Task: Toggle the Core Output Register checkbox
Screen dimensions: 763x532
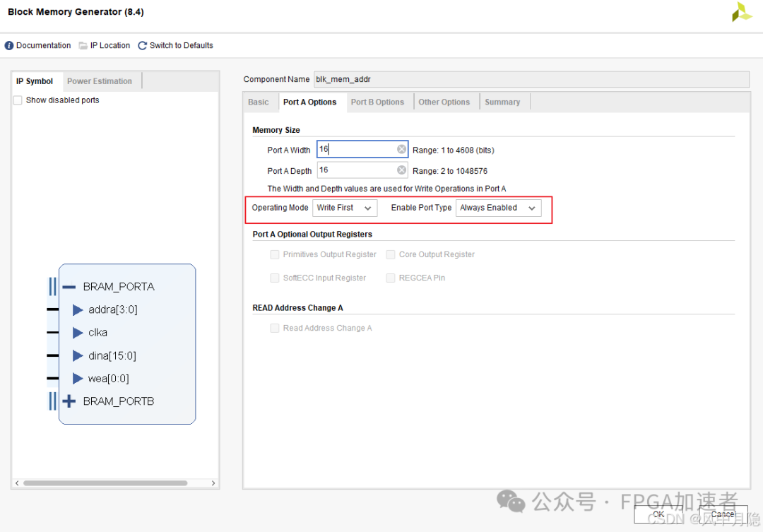Action: pyautogui.click(x=391, y=254)
